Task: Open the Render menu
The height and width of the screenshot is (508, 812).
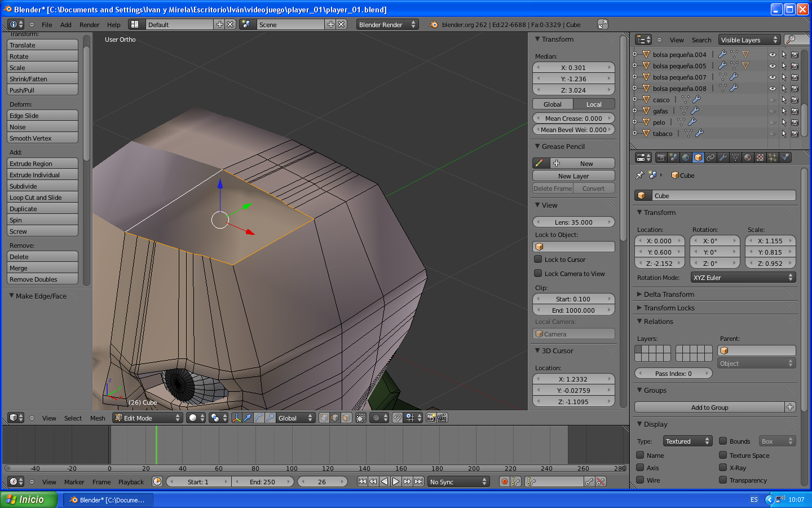Action: (x=89, y=25)
